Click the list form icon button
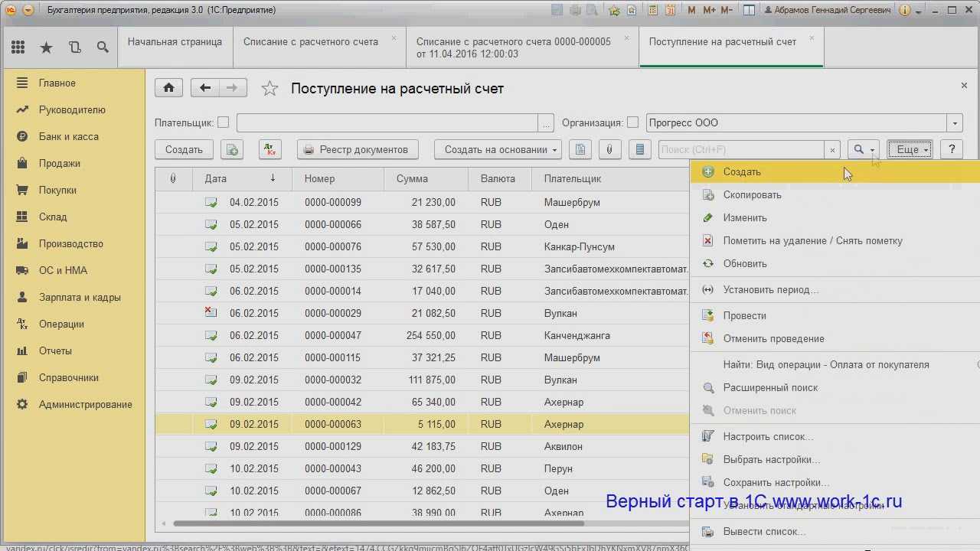Viewport: 980px width, 551px height. 639,150
